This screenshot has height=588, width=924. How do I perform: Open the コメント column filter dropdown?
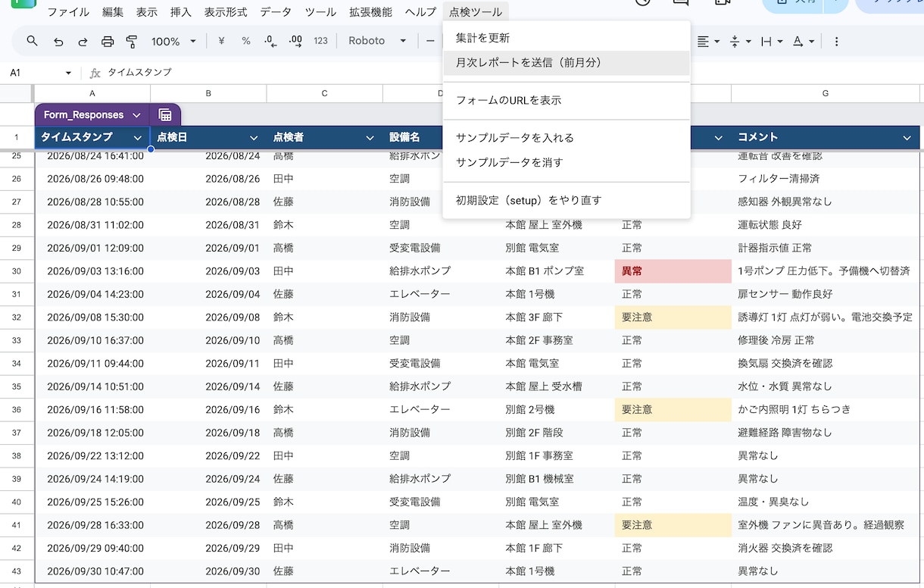907,137
